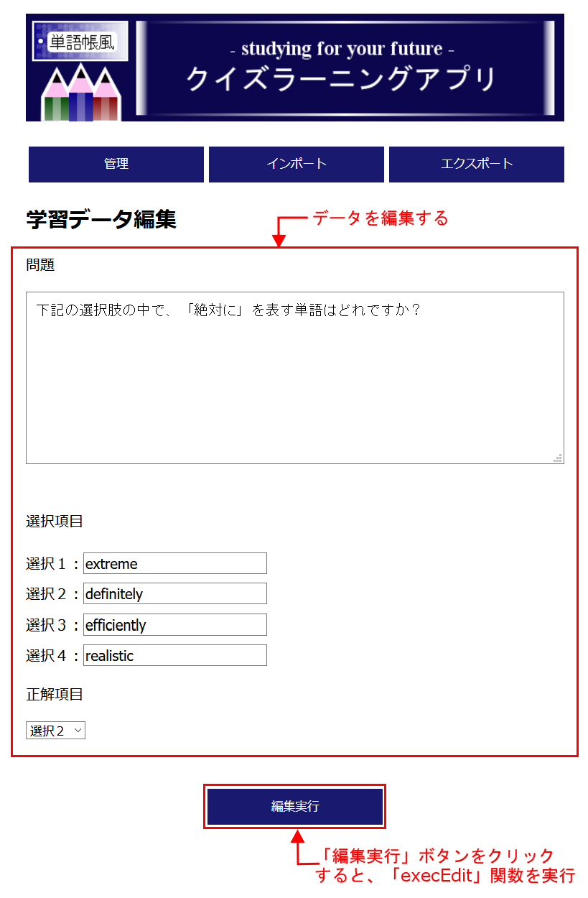Open the エクスポート menu button
588x898 pixels.
(477, 165)
